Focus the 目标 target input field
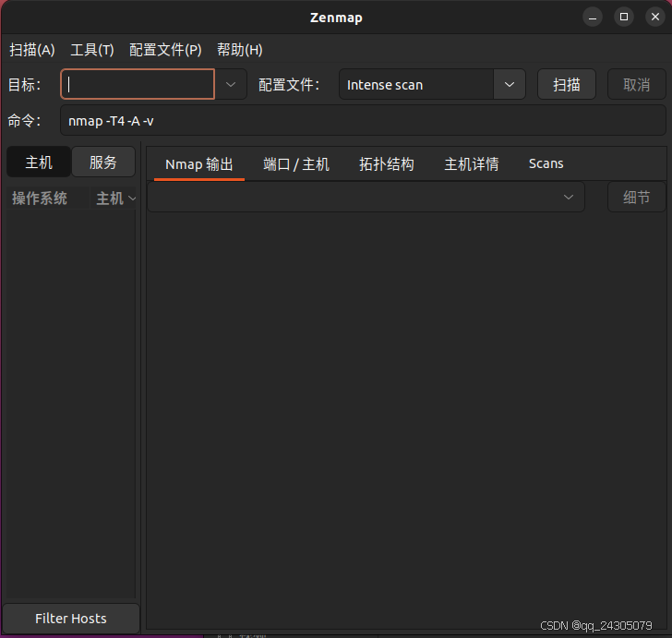Viewport: 672px width, 638px height. tap(138, 84)
